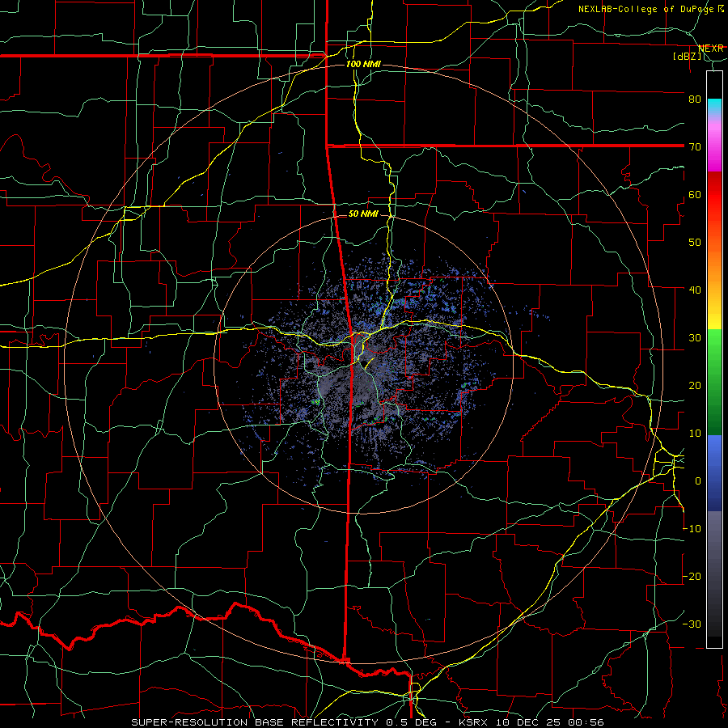Click the 30 value on dBZ scale
The width and height of the screenshot is (728, 728).
[695, 338]
